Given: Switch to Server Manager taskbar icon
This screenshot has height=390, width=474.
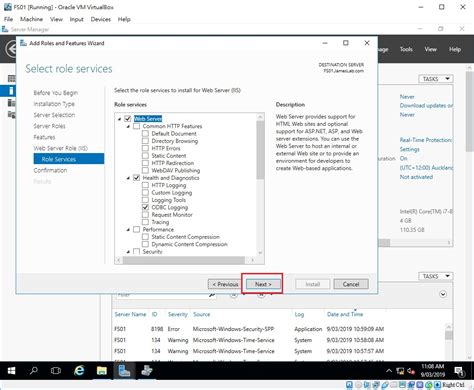Looking at the screenshot, I should click(x=124, y=371).
